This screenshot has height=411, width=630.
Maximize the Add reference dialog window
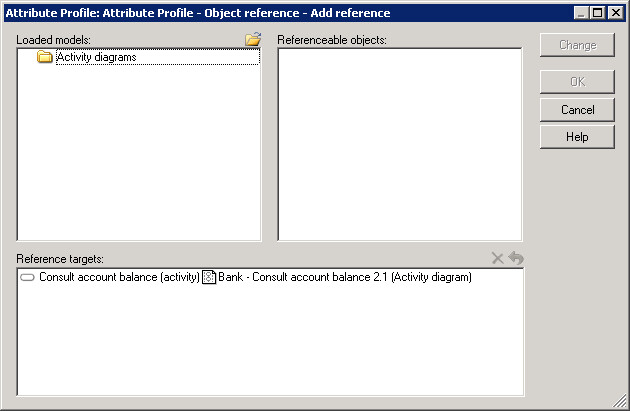pyautogui.click(x=599, y=13)
